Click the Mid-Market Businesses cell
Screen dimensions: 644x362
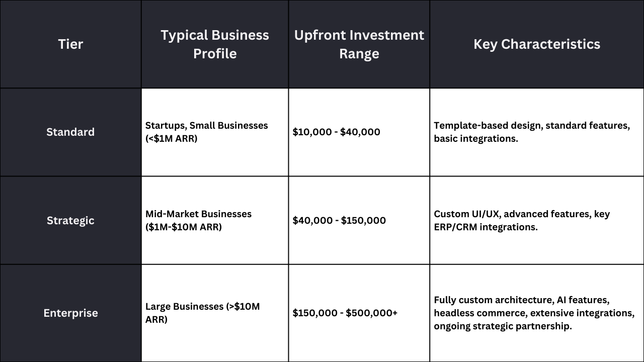point(215,220)
